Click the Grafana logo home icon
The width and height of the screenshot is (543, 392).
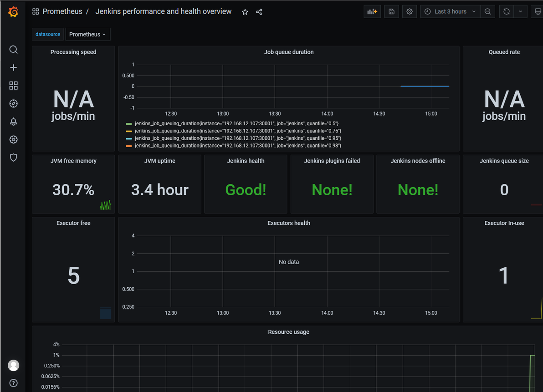click(13, 12)
